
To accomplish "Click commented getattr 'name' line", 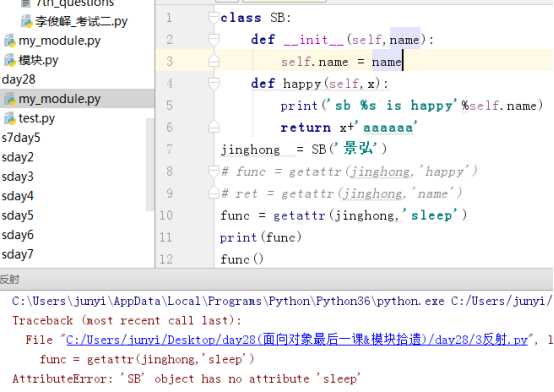I will (x=341, y=194).
